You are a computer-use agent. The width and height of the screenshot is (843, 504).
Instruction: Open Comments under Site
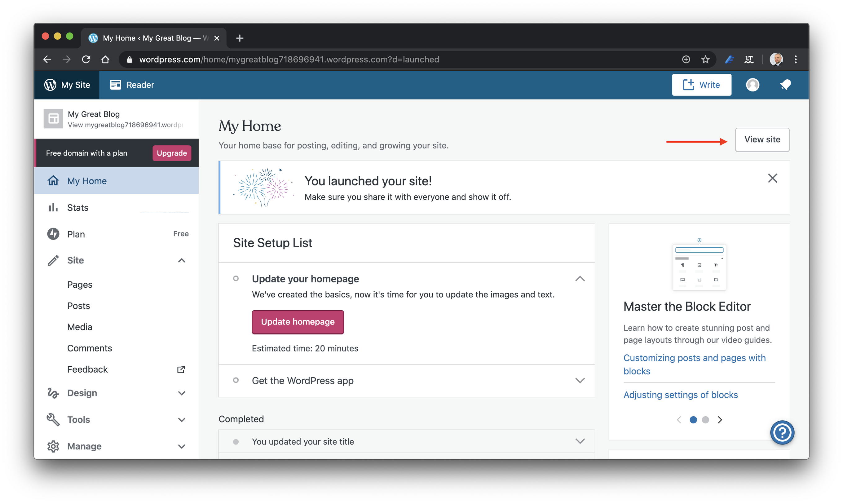pyautogui.click(x=90, y=348)
